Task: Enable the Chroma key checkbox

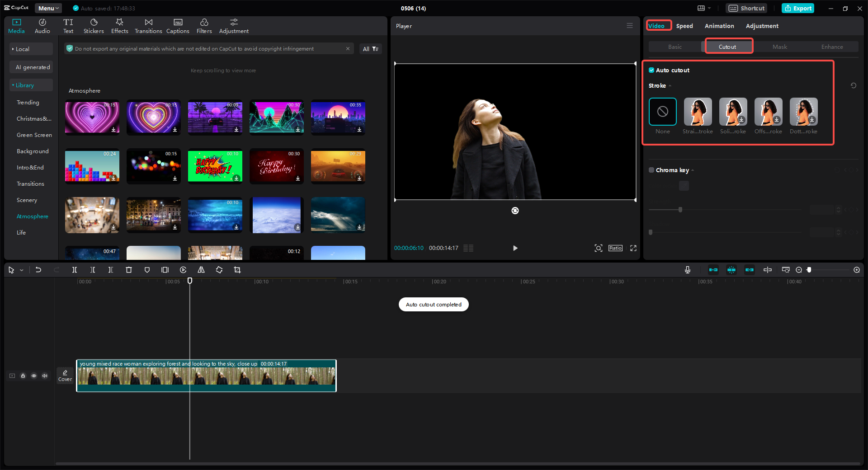Action: coord(651,170)
